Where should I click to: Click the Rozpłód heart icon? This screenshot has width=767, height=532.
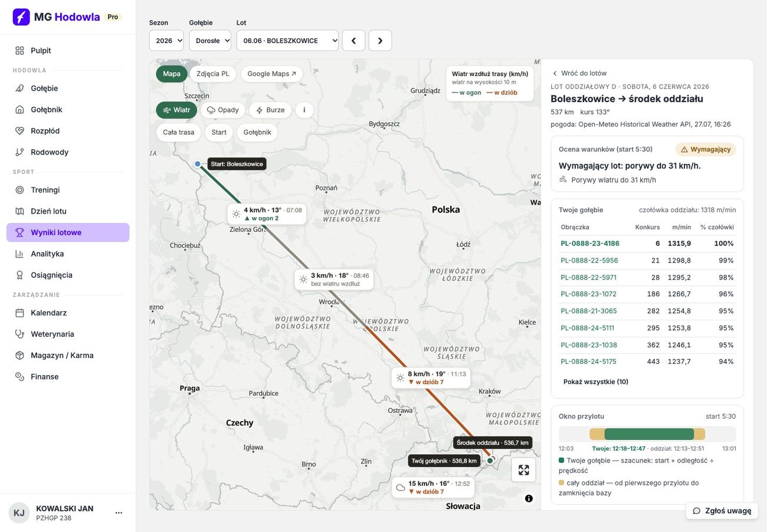point(20,131)
